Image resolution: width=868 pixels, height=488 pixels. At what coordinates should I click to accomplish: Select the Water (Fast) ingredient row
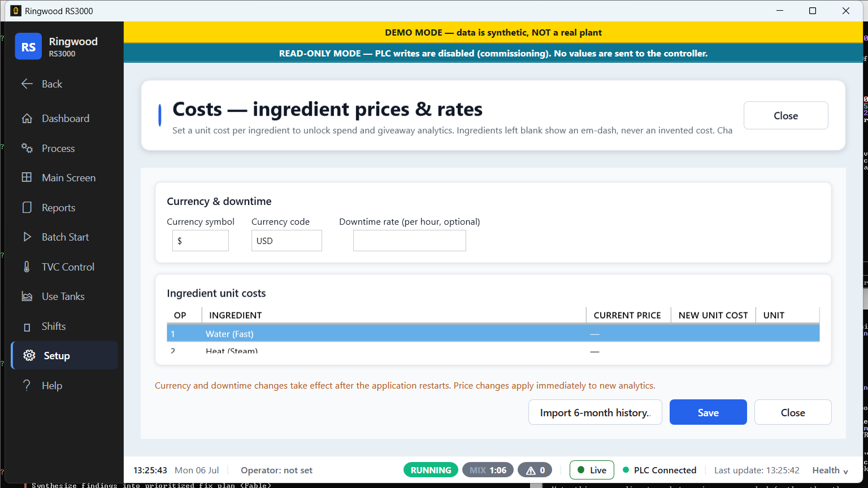[493, 334]
